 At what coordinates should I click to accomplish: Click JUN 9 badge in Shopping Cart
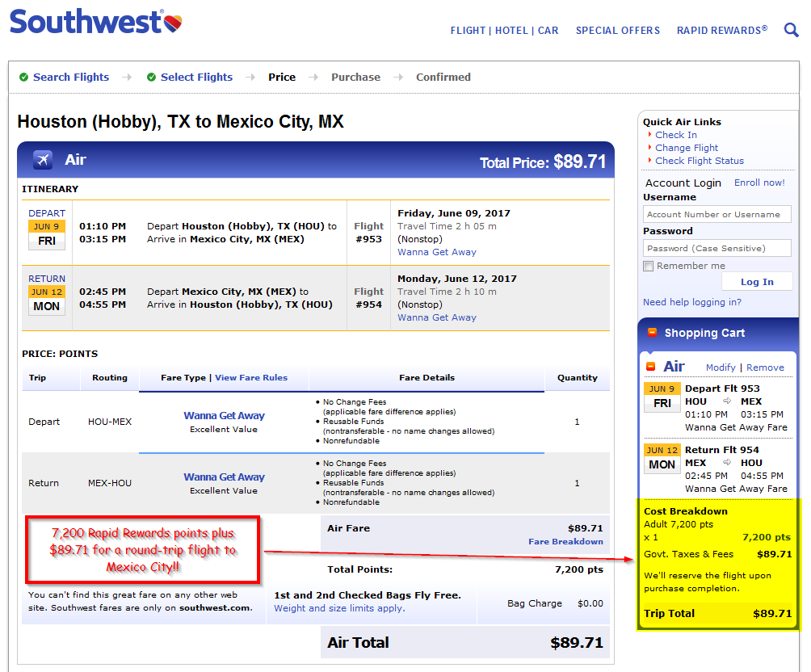point(662,397)
